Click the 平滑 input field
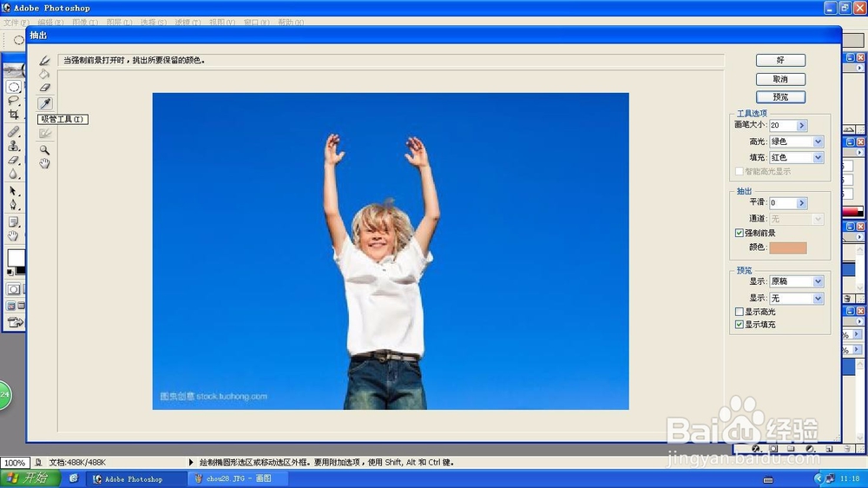Screen dimensions: 868x488 point(783,203)
